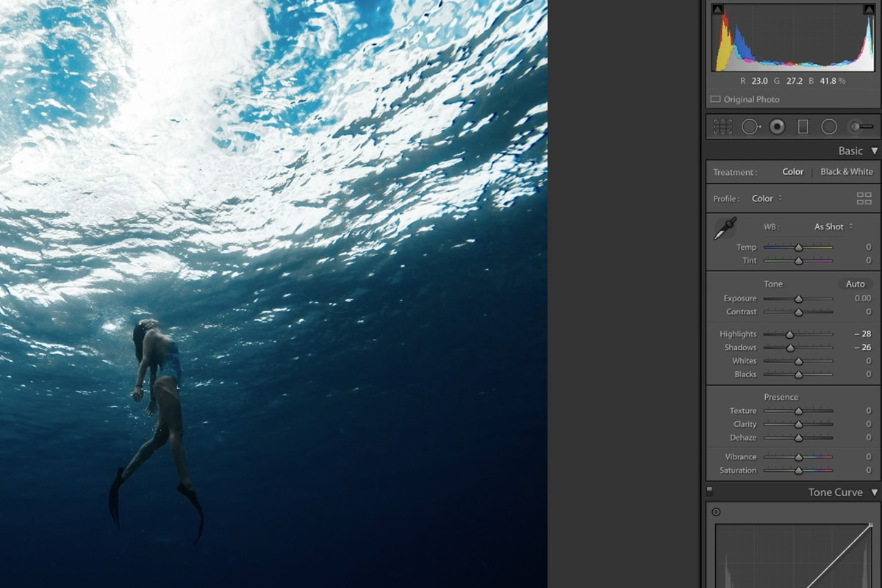
Task: Click the Tone Curve targeted adjustment tool
Action: click(716, 512)
